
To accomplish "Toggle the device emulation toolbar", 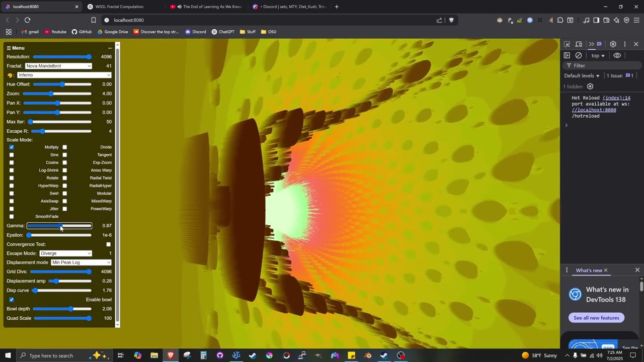I will pos(579,44).
